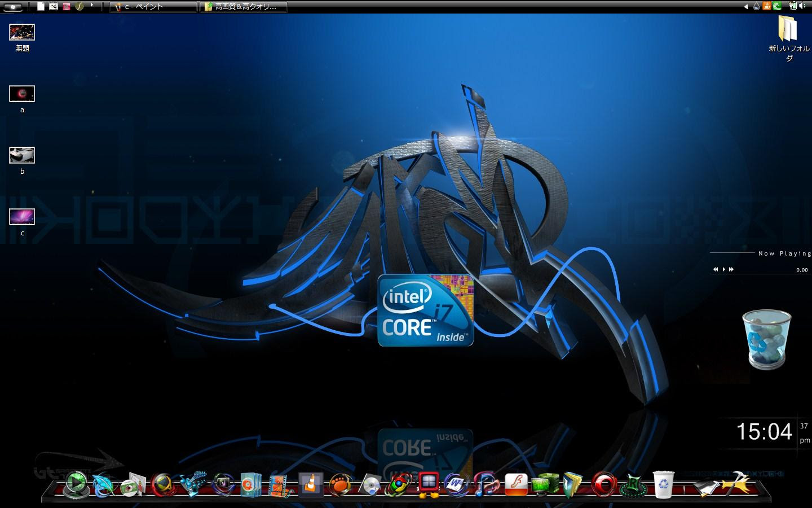Open the green monitor computer dock icon

pos(545,484)
